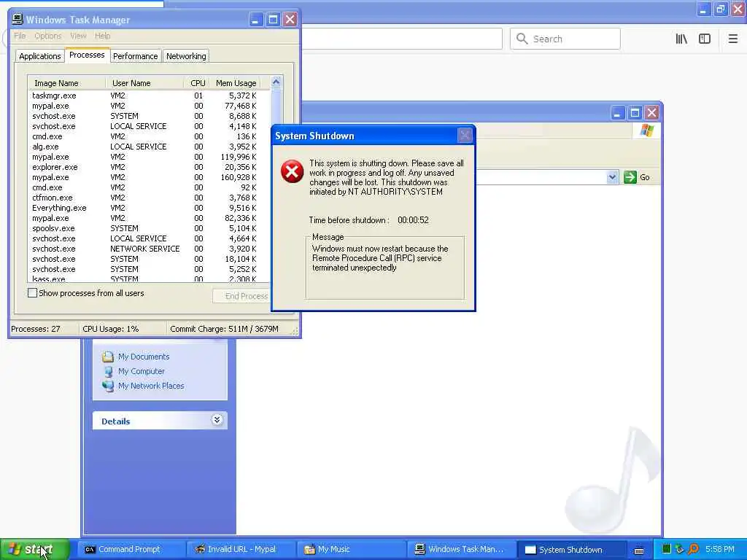Screen dimensions: 747x560
Task: Click the Task Manager title bar icon
Action: pos(18,19)
